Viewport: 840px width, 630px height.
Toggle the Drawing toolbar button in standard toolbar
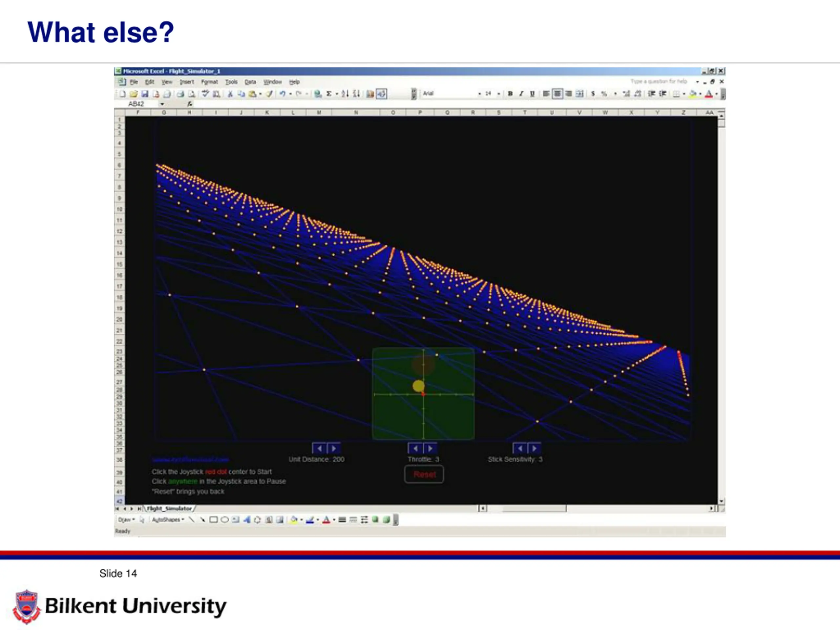[x=381, y=94]
